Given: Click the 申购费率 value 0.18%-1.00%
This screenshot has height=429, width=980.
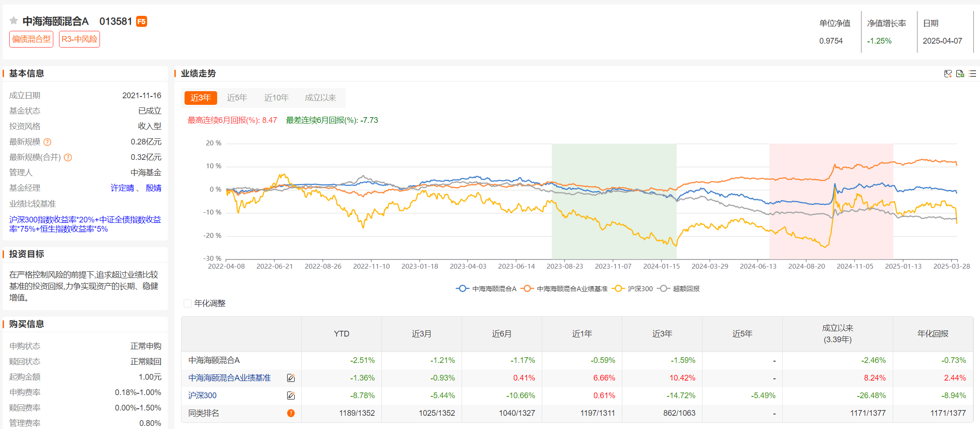Looking at the screenshot, I should (138, 392).
